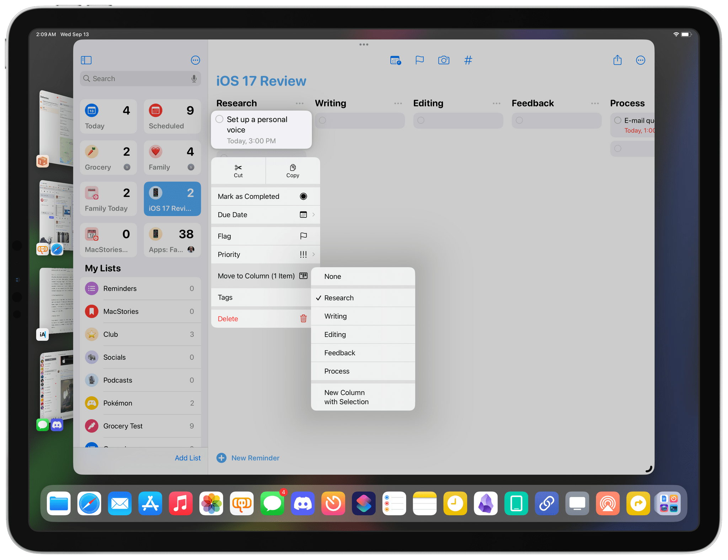Click the camera toolbar icon

tap(444, 60)
